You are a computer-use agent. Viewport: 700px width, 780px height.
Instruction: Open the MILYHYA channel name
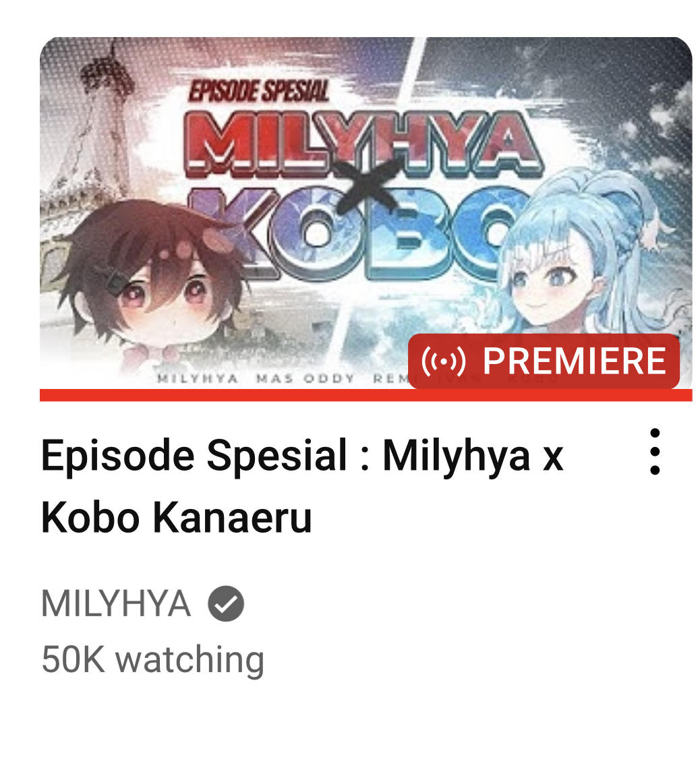click(116, 603)
